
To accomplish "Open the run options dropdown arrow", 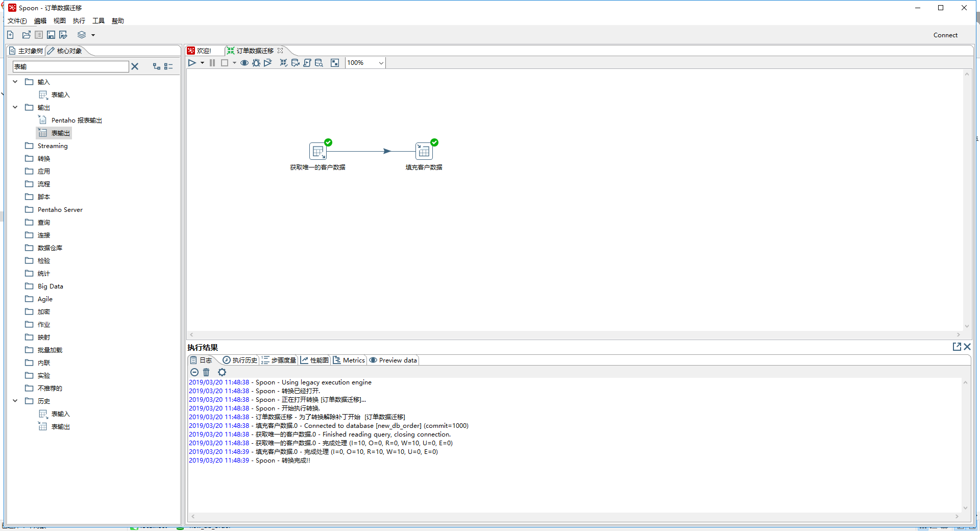I will point(202,63).
